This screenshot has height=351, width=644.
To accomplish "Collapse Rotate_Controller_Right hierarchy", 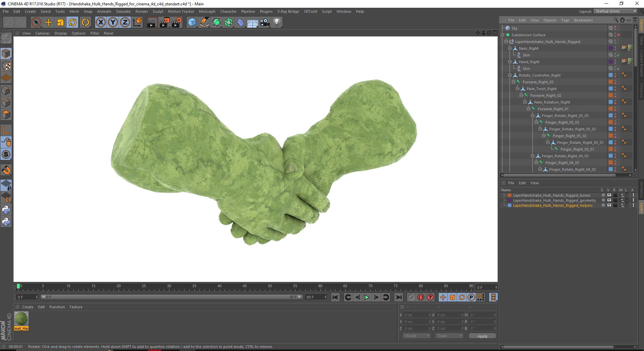I will [x=510, y=75].
